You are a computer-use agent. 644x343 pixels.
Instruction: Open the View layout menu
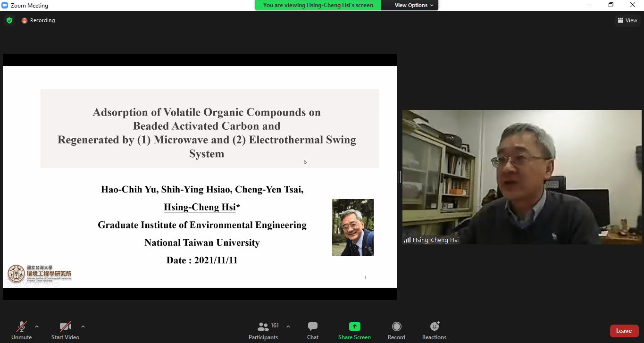point(627,20)
